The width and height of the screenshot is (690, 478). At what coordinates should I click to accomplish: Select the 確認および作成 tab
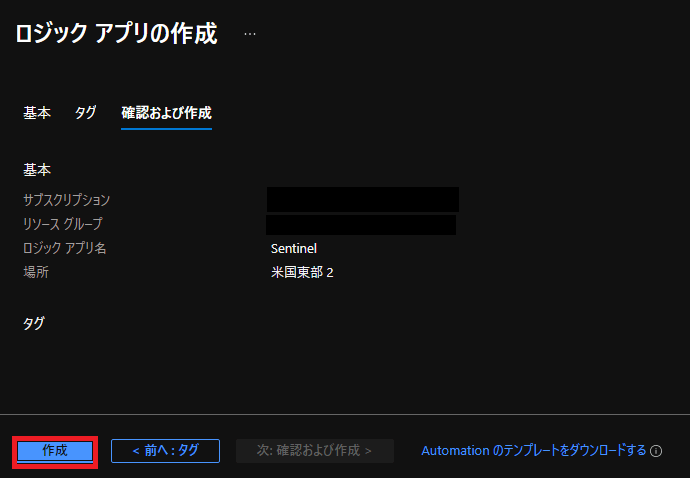point(166,113)
